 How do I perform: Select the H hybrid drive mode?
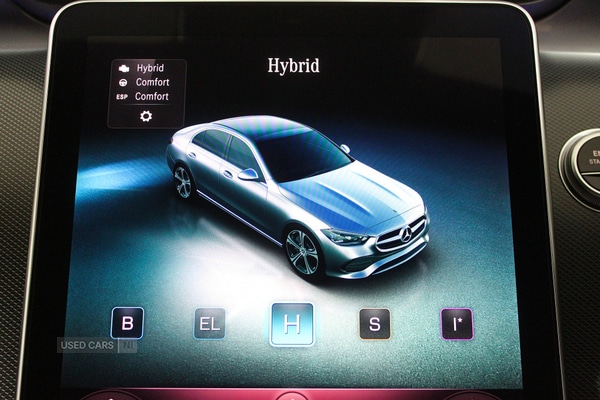pos(292,324)
